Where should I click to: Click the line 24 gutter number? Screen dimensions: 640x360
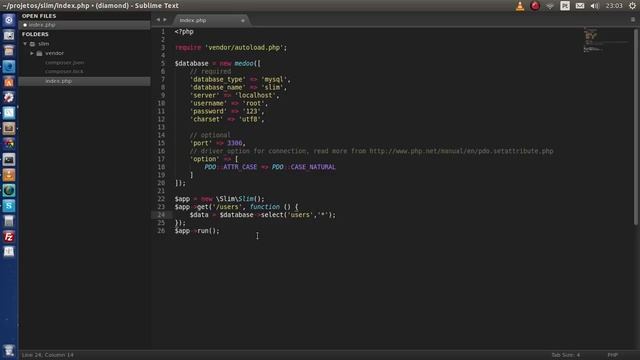161,215
